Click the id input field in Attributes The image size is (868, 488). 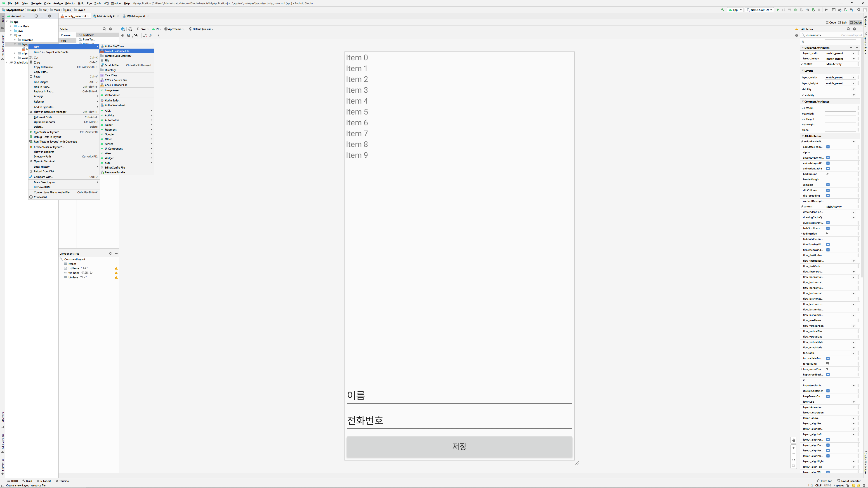[840, 41]
